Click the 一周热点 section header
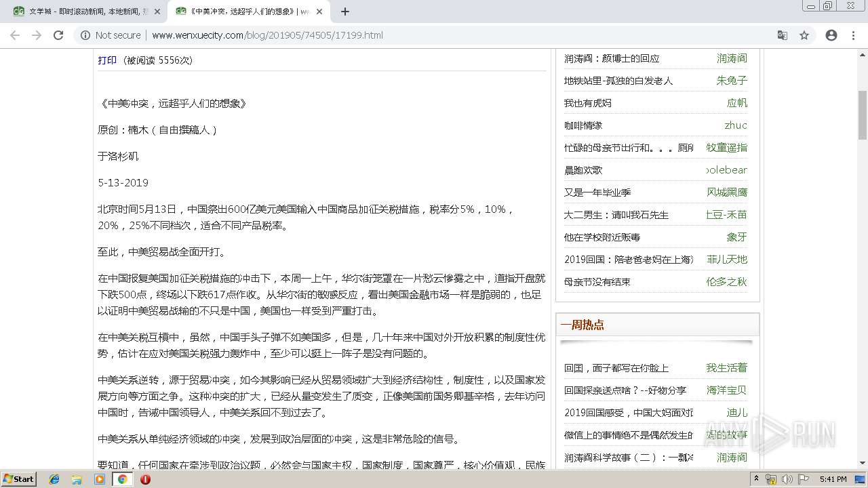 583,325
